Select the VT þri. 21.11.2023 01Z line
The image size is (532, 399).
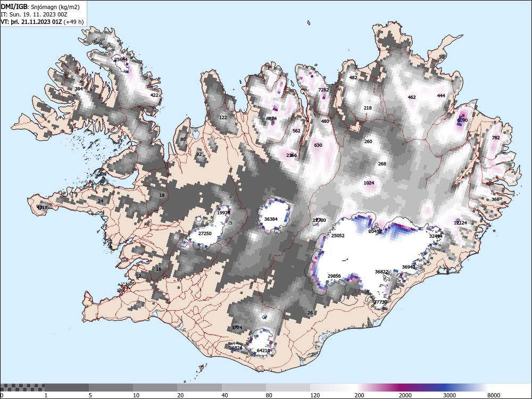coord(42,22)
